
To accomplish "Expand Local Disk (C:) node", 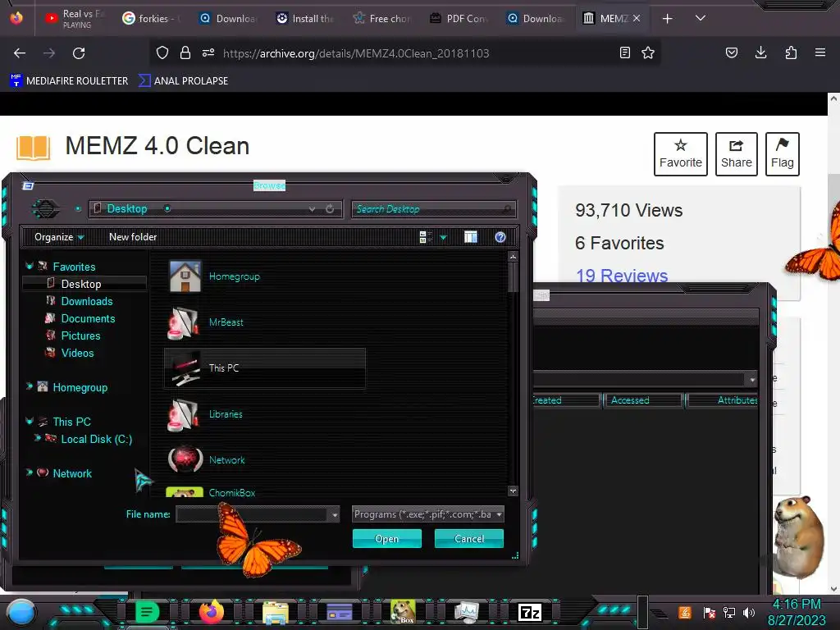I will point(37,438).
